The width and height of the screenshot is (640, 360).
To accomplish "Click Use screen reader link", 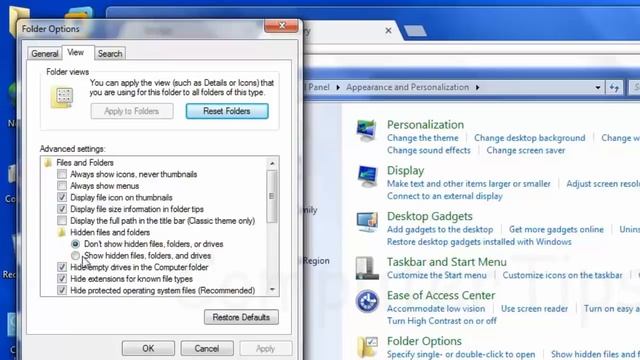I will (x=534, y=309).
